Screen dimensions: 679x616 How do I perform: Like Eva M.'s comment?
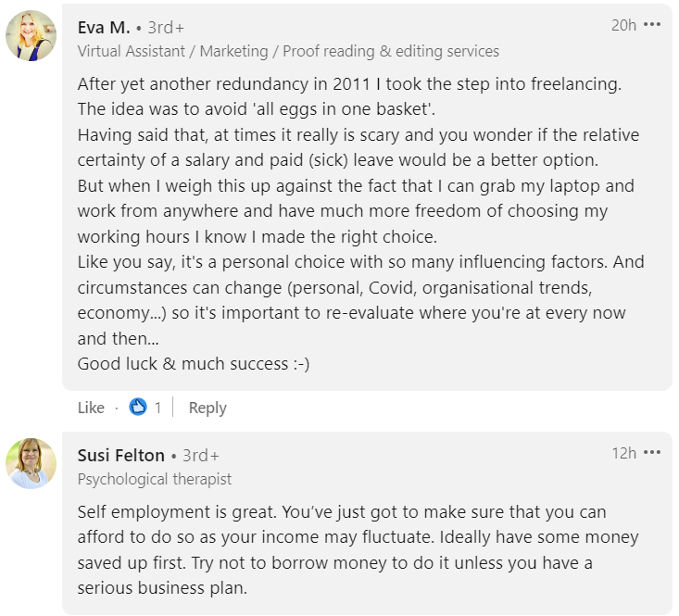[x=91, y=408]
